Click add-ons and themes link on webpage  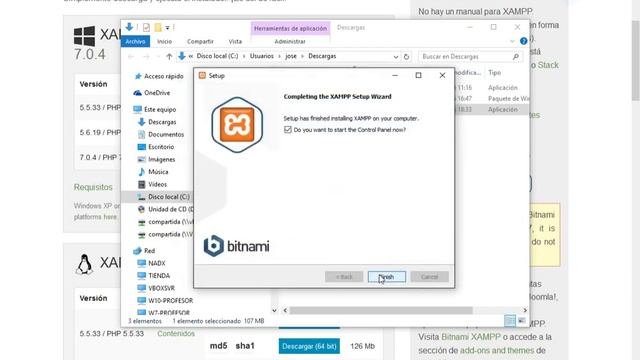497,351
